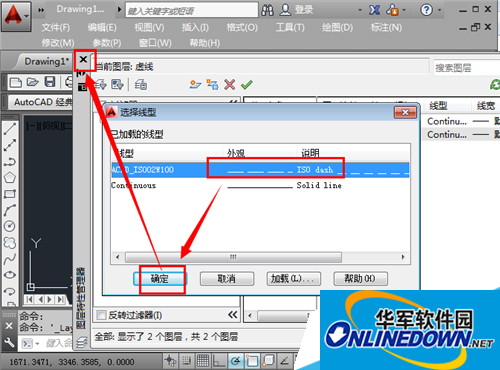Set current layer with green checkmark
The image size is (500, 370).
coord(247,85)
